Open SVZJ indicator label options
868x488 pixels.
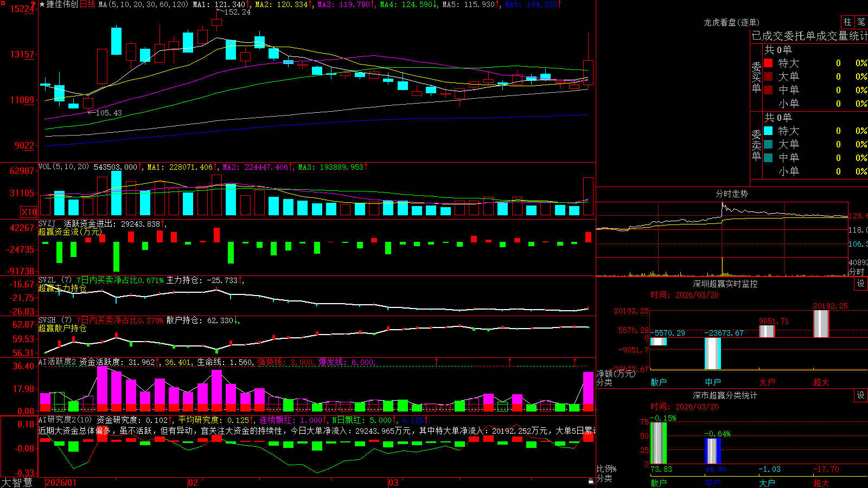pyautogui.click(x=47, y=223)
